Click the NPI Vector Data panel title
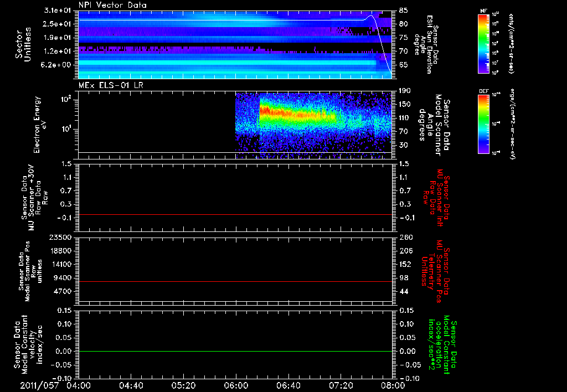This screenshot has height=392, width=567. [113, 5]
